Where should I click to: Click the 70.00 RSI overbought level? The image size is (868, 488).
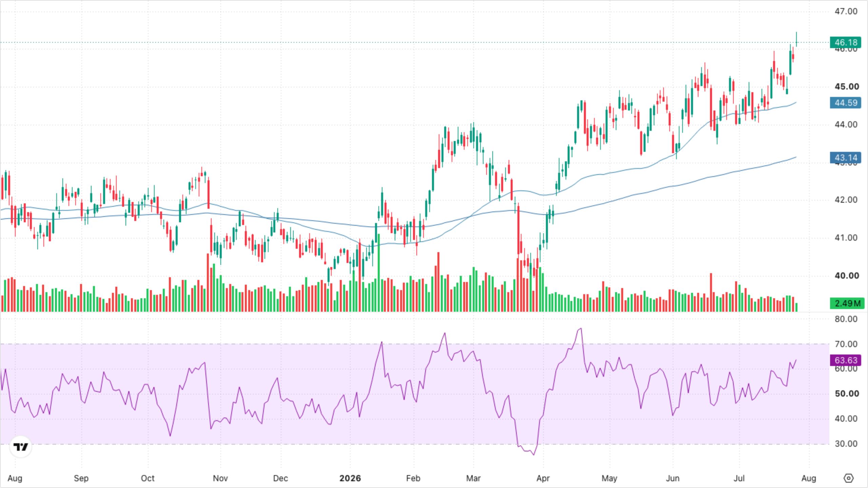tap(846, 344)
